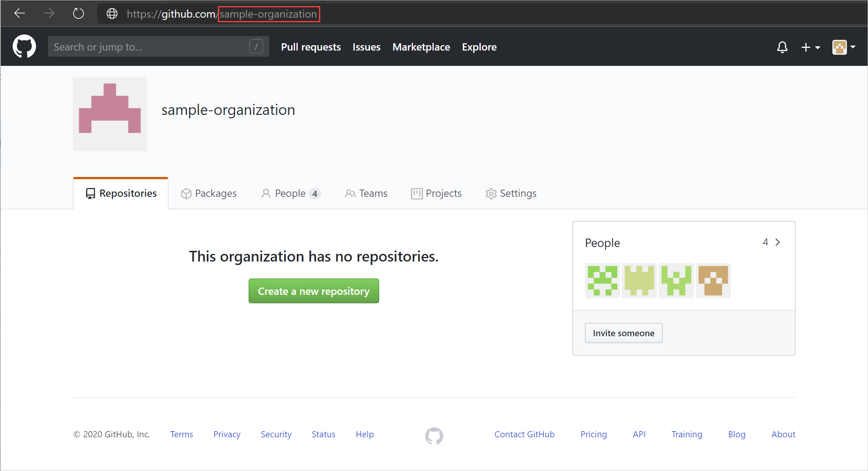868x471 pixels.
Task: Click the Issues navigation link
Action: 366,47
